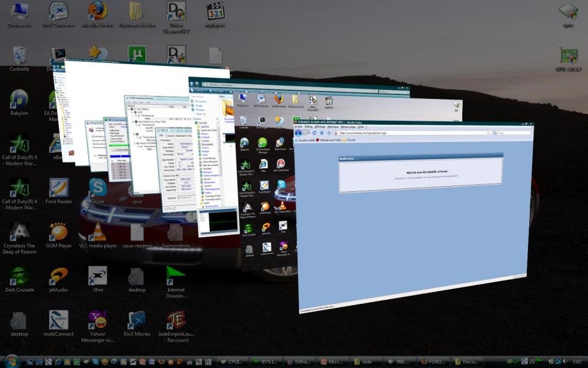Click the Firefox back button in front window
The image size is (588, 368).
coord(299,133)
